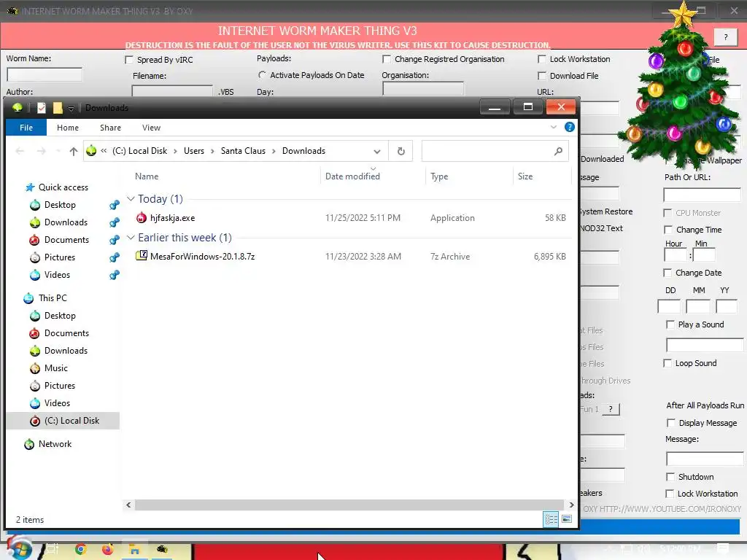Open Desktop under Quick access
This screenshot has width=747, height=560.
click(60, 205)
